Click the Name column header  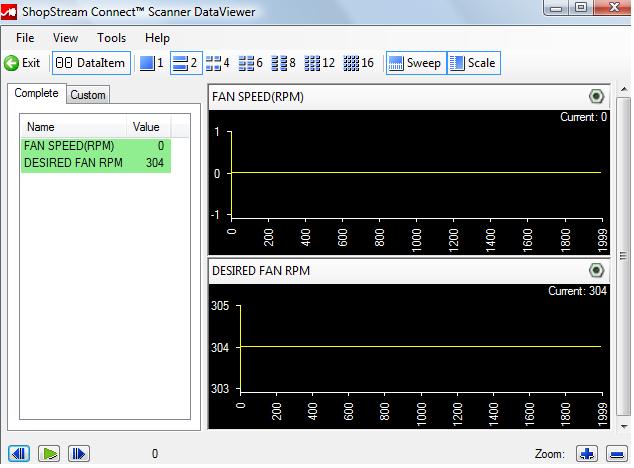coord(74,127)
